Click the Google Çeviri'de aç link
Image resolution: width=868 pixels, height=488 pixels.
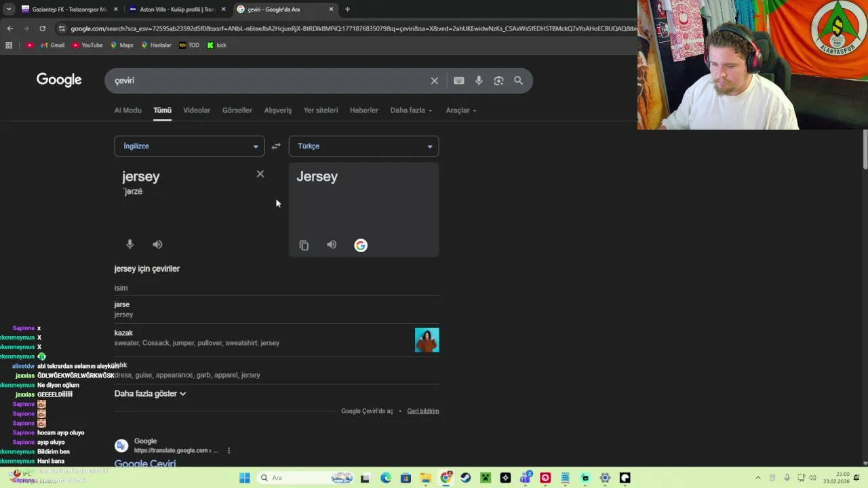367,411
